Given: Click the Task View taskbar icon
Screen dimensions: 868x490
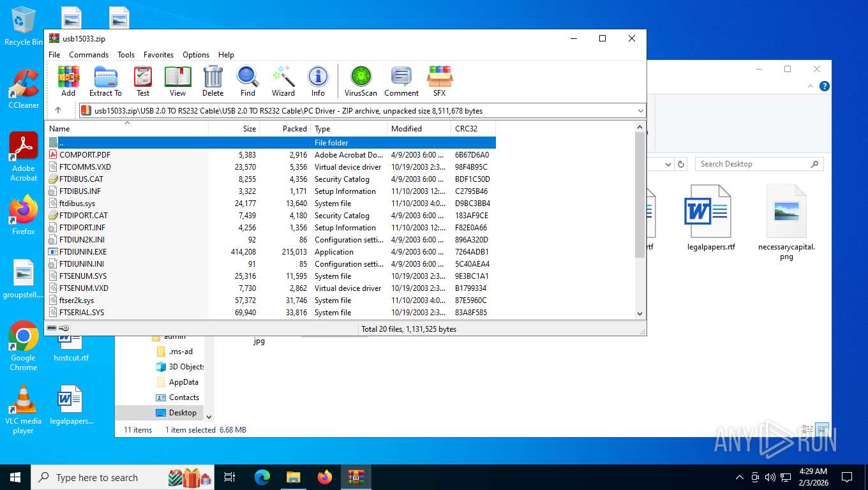Looking at the screenshot, I should coord(230,477).
